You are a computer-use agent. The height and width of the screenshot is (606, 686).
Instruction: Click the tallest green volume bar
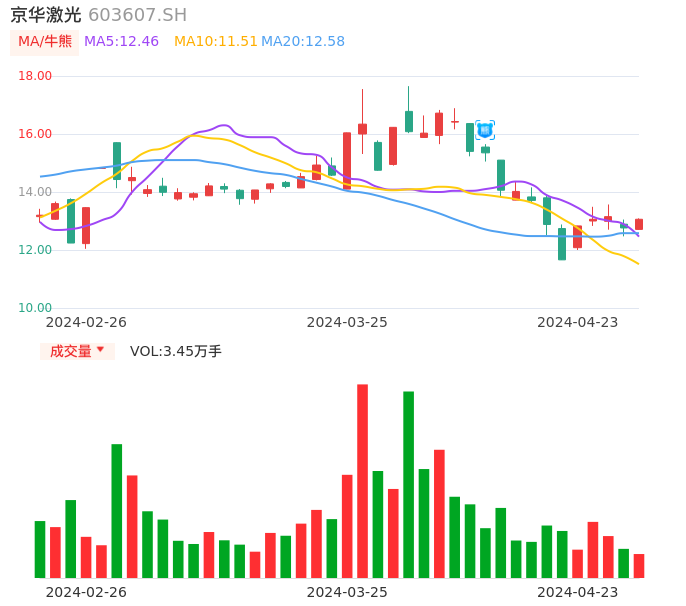click(408, 484)
